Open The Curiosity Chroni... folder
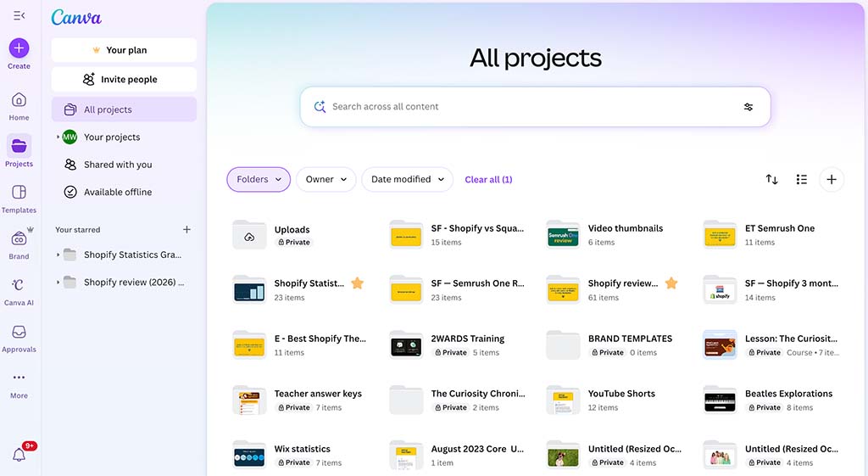The image size is (868, 476). coord(457,400)
